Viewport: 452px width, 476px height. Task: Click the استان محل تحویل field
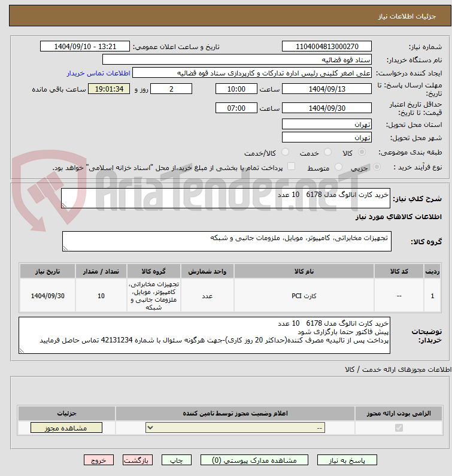coord(327,124)
